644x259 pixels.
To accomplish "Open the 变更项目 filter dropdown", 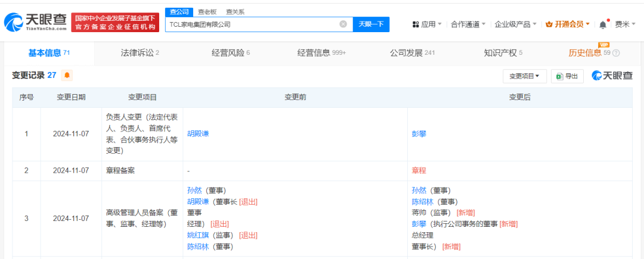I will 525,76.
